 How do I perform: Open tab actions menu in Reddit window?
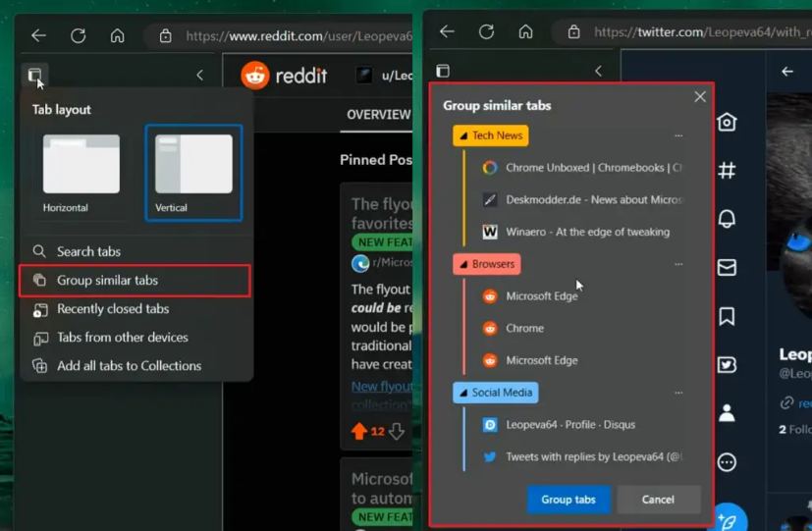(x=34, y=75)
